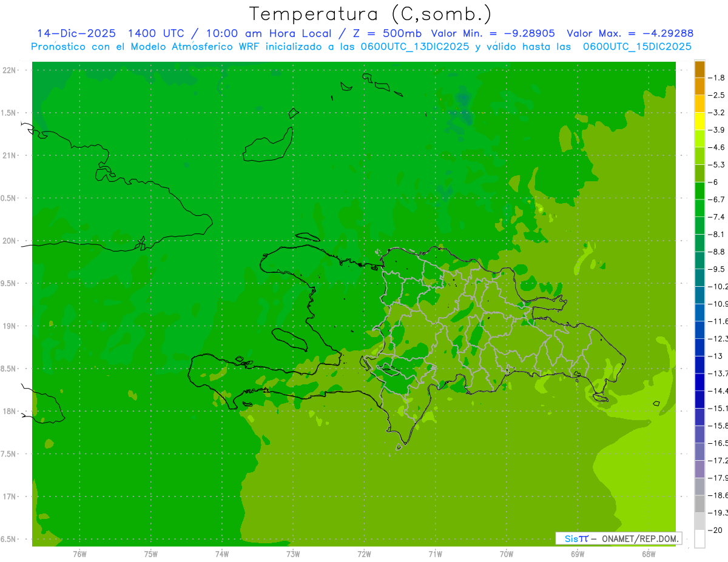Click the "1400 UTC" time text
The image size is (728, 562).
(156, 33)
